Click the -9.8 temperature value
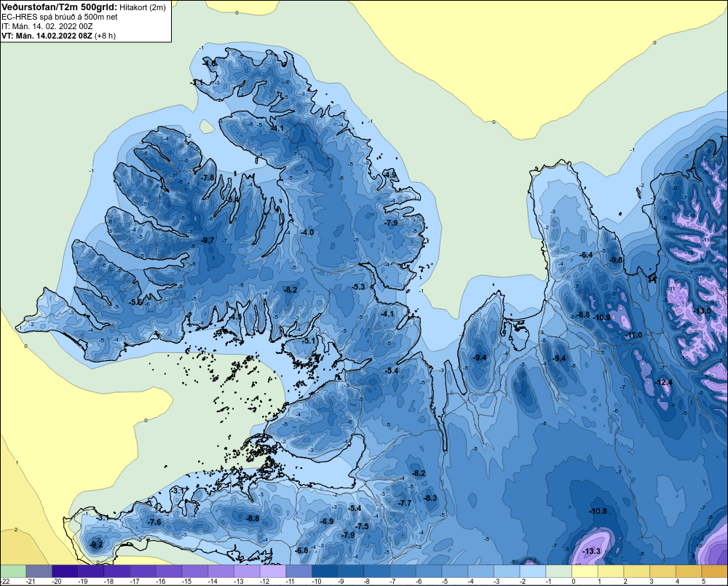Viewport: 728px width, 586px height. (616, 260)
